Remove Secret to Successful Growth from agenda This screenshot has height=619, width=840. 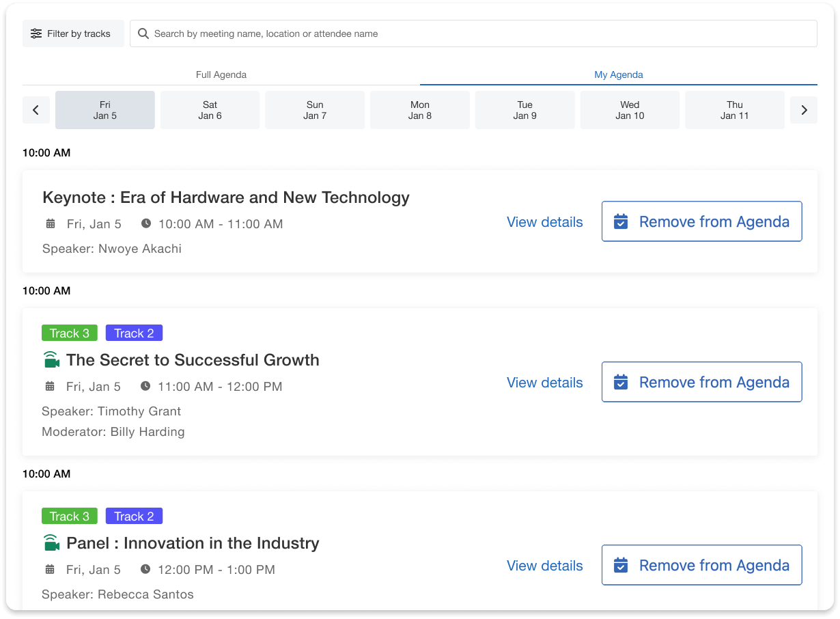click(701, 383)
